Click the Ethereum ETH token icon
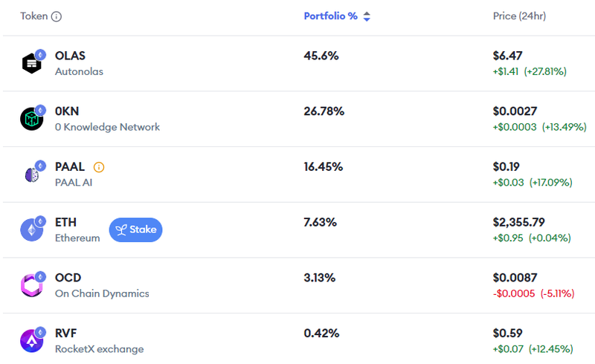The height and width of the screenshot is (364, 595). (32, 230)
